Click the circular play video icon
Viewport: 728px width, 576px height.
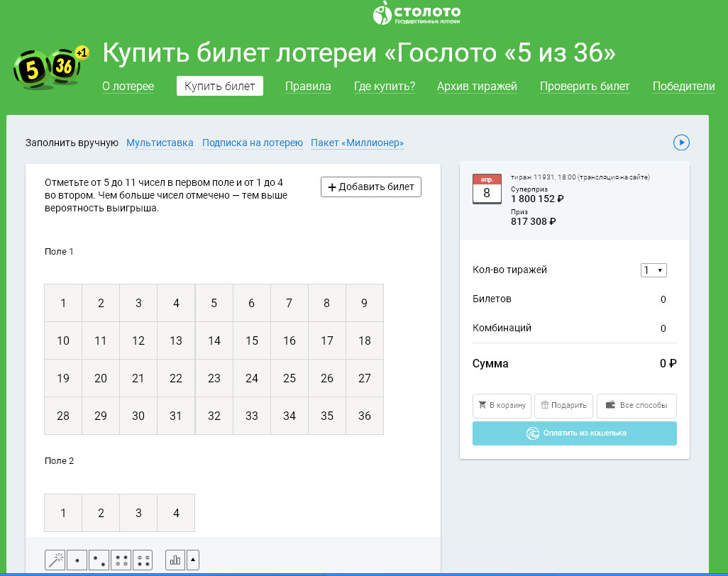(681, 143)
